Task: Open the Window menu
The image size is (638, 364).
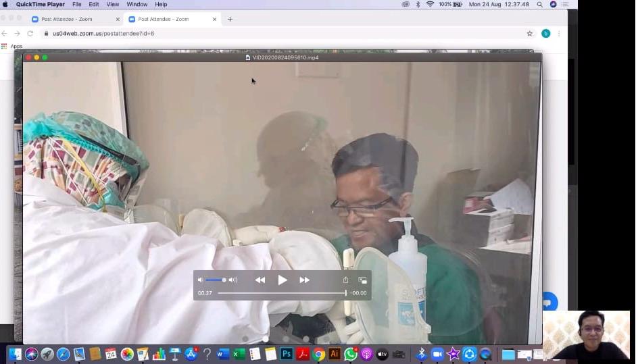Action: click(x=137, y=4)
